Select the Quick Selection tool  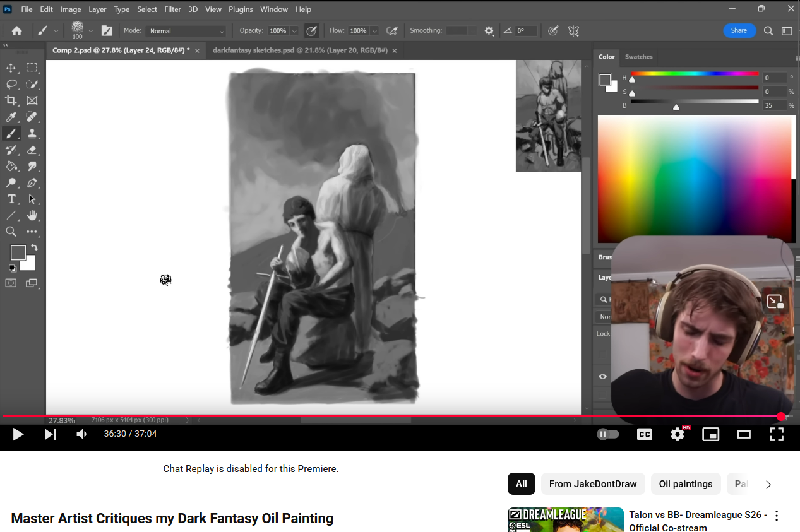pos(32,84)
